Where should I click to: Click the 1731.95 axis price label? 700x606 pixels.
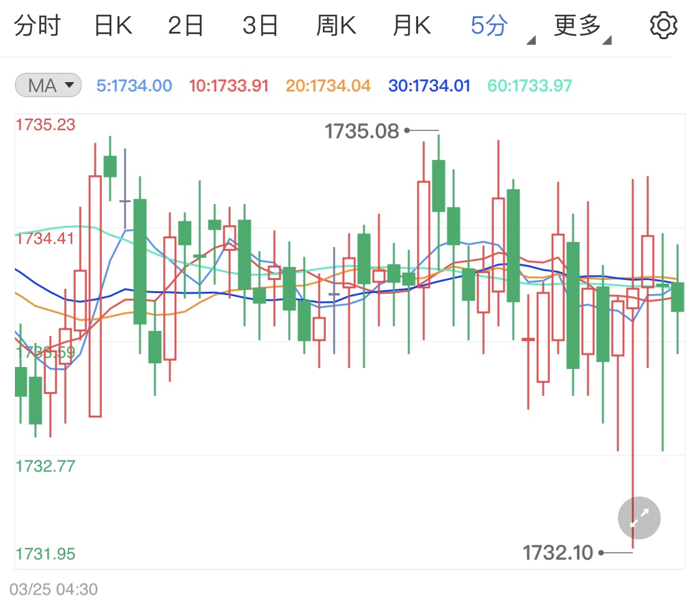coord(45,554)
